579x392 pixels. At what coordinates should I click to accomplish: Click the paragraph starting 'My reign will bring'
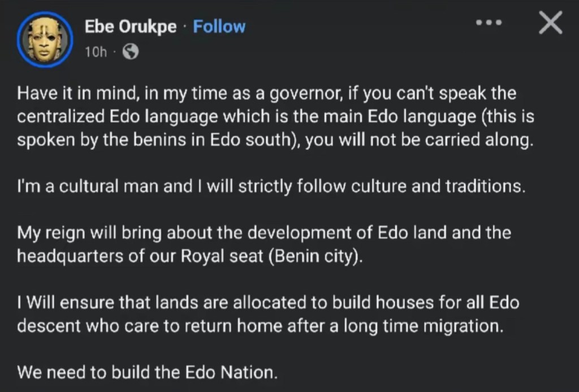[264, 245]
